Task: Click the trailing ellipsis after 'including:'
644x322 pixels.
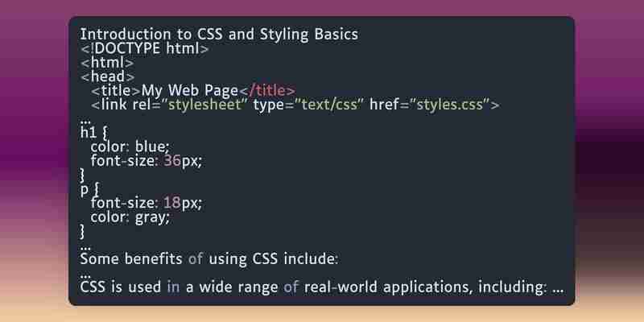Action: (x=558, y=291)
